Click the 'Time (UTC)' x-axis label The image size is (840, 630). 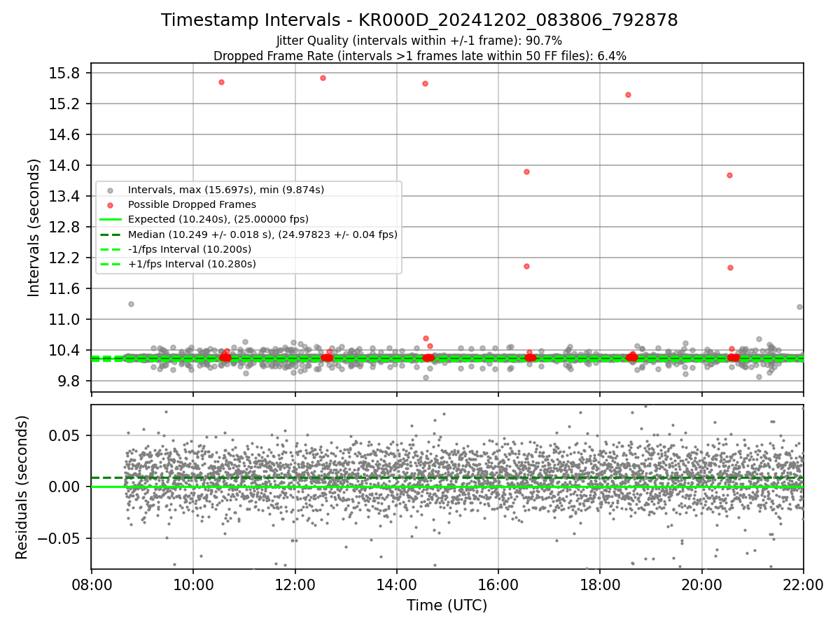[x=447, y=605]
